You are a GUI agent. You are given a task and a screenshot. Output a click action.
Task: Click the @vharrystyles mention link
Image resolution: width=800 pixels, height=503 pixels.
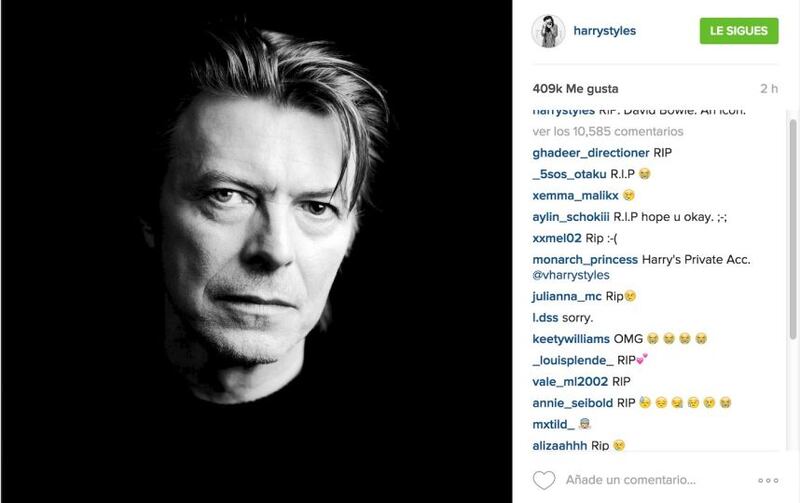[571, 275]
